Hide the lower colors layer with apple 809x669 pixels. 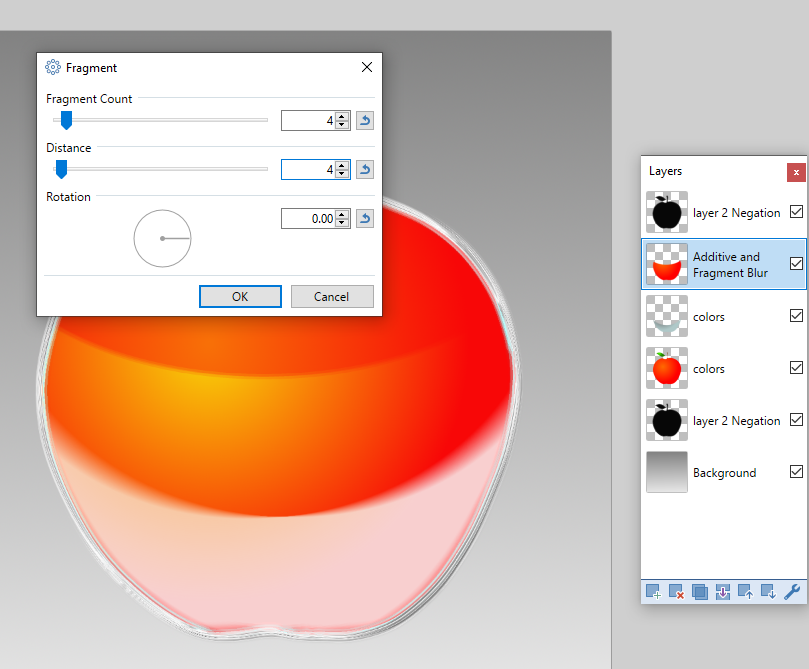pos(796,368)
